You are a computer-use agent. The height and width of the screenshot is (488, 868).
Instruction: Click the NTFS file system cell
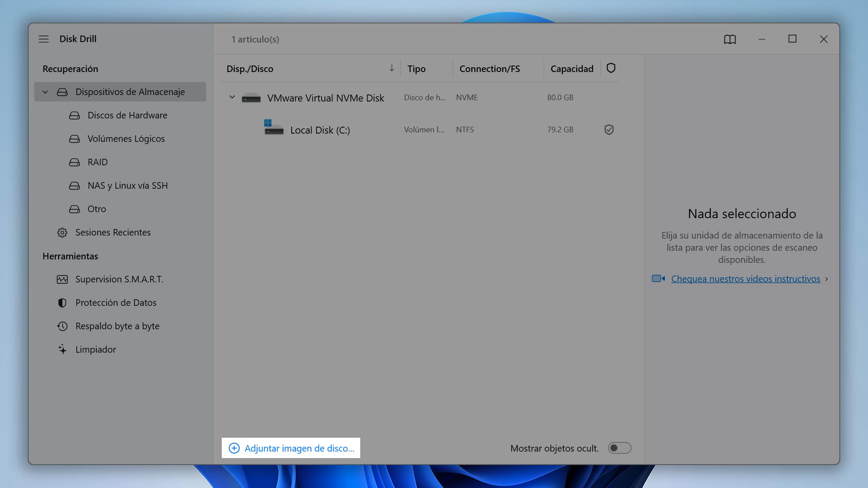tap(465, 130)
